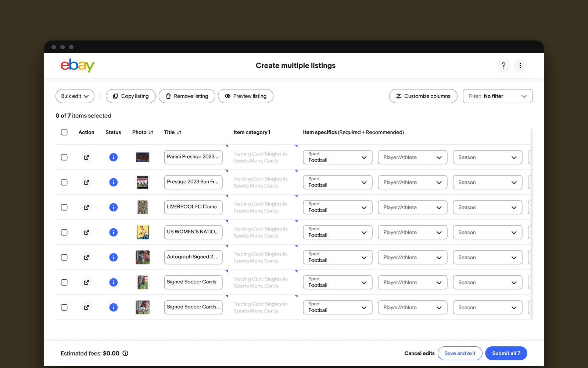The image size is (588, 368).
Task: Click Save and exit
Action: [x=460, y=353]
